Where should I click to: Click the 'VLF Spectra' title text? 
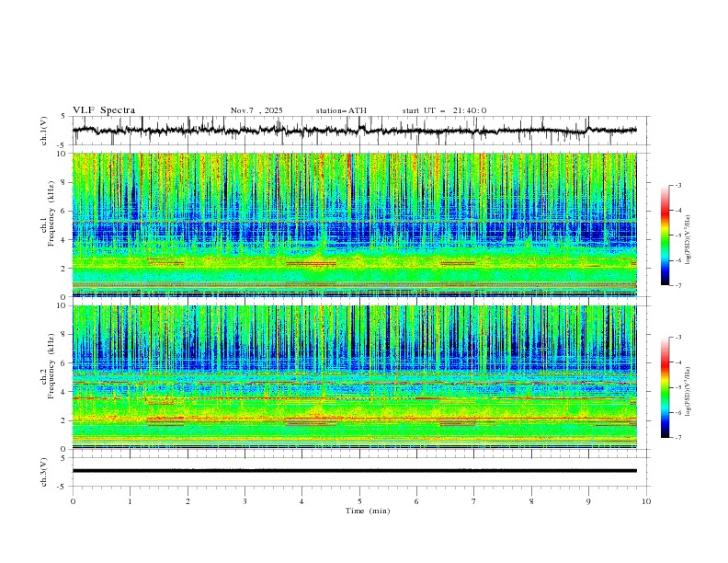pos(104,110)
